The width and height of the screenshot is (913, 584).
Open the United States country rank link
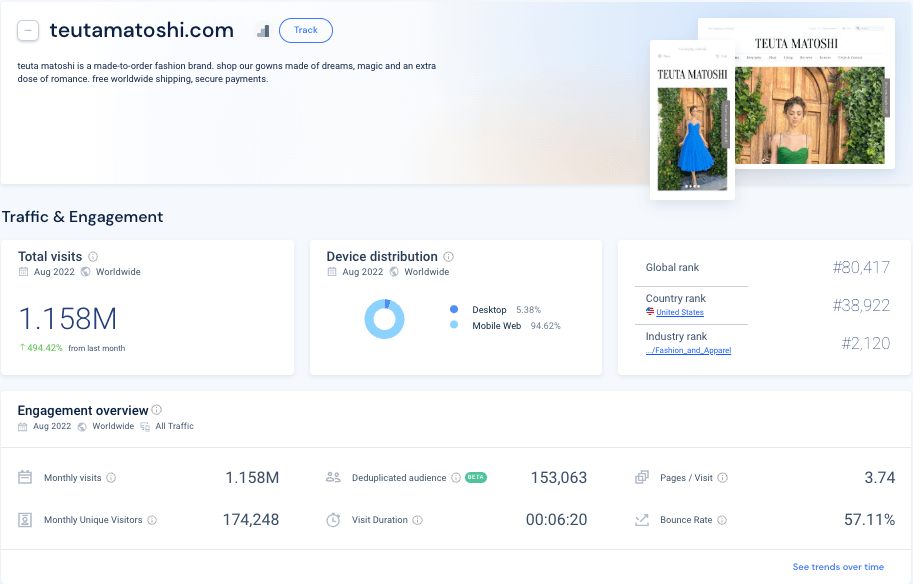[x=680, y=312]
